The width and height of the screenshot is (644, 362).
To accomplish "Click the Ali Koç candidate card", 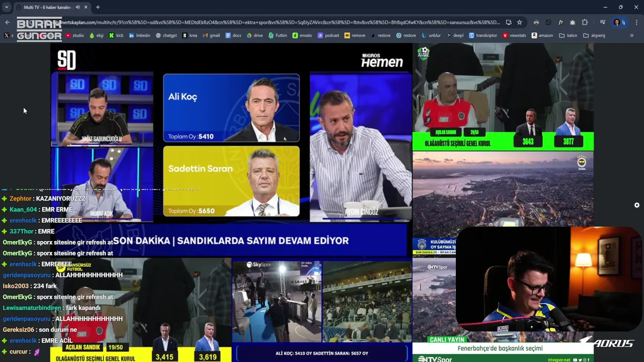I will point(231,108).
